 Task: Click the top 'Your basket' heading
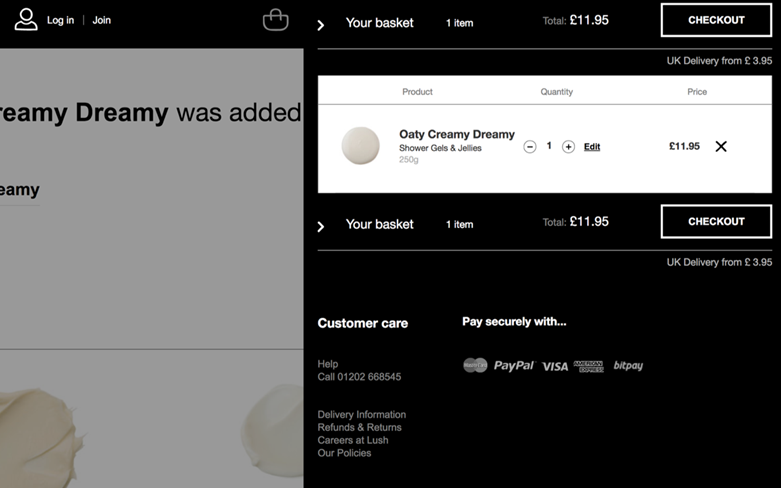pos(380,23)
